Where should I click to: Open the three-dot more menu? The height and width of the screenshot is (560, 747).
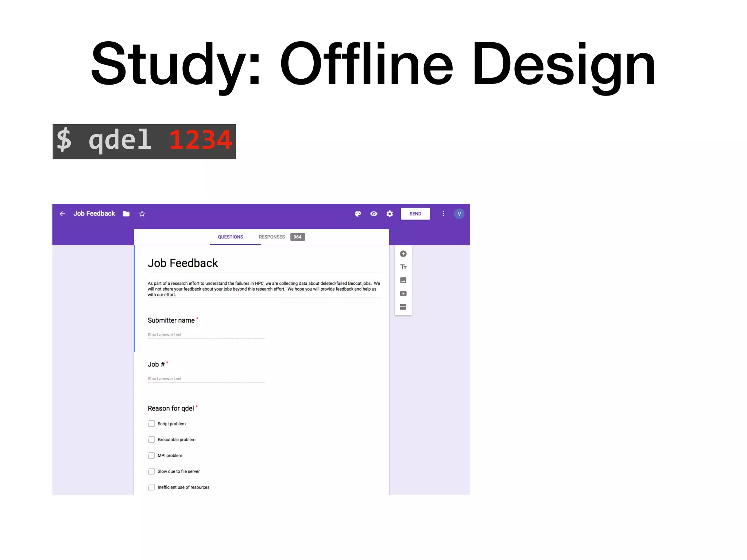443,214
